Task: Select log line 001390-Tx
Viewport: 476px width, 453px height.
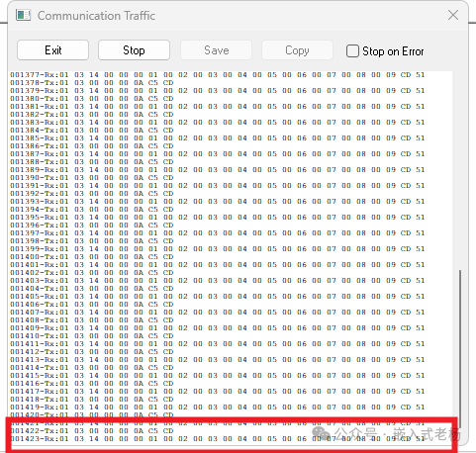Action: (x=92, y=178)
